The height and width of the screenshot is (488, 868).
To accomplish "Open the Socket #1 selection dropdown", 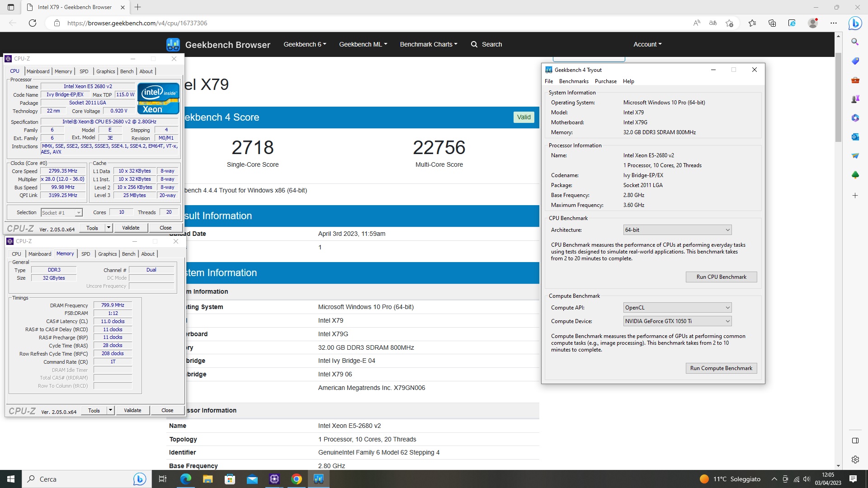I will point(61,212).
